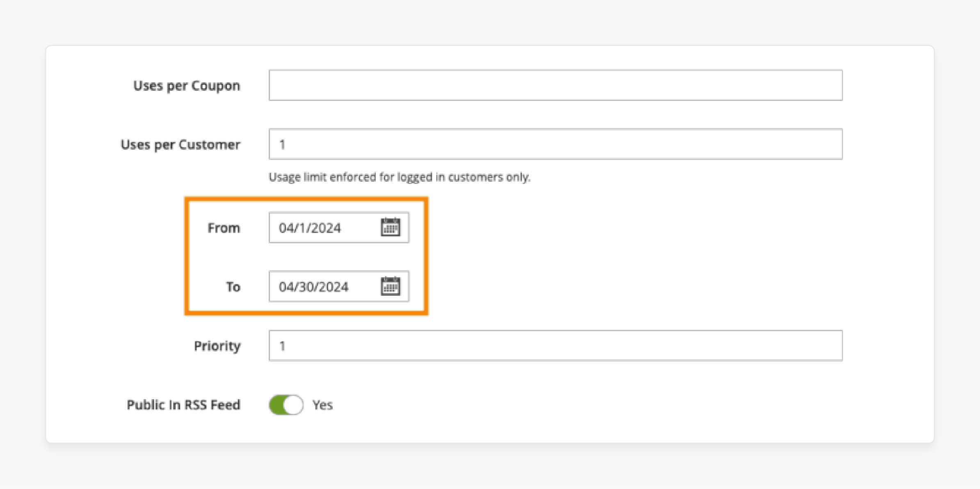Click the 'From' label
Viewport: 980px width, 489px height.
(224, 228)
